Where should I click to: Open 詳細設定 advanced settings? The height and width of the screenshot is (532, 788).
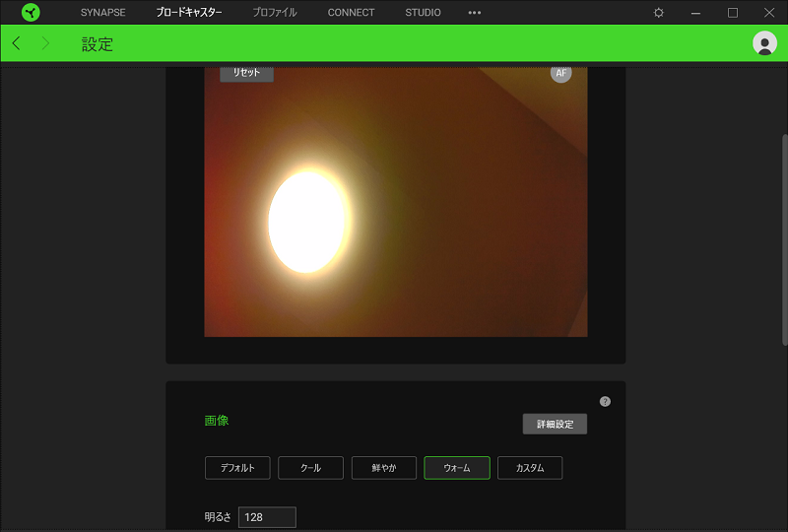(x=555, y=424)
